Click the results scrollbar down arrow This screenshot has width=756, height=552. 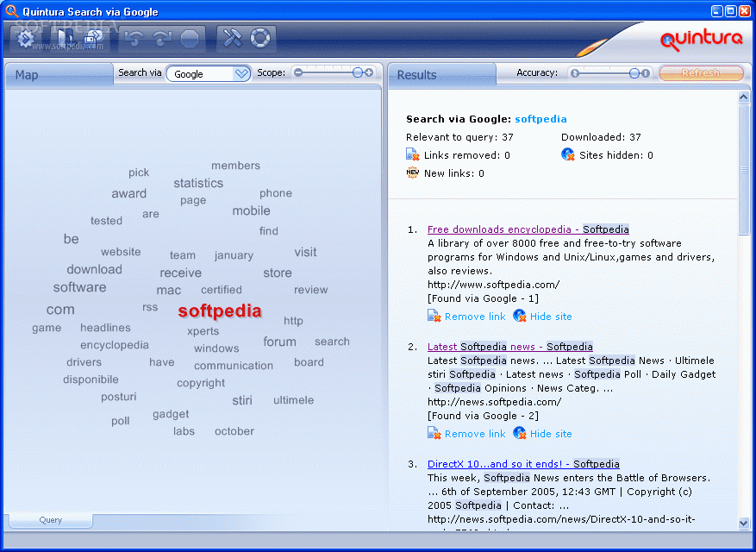[743, 523]
